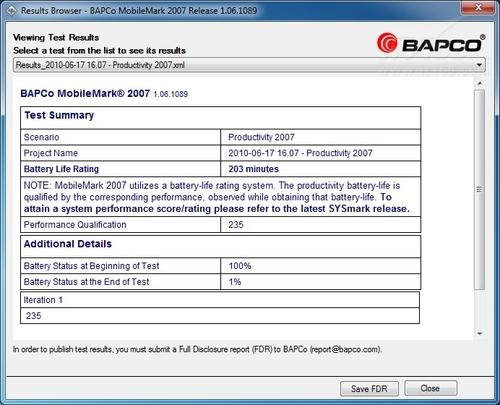Select the Results_2010-06-17 Productivity 2007.xml combo box
This screenshot has width=500, height=405.
(249, 65)
